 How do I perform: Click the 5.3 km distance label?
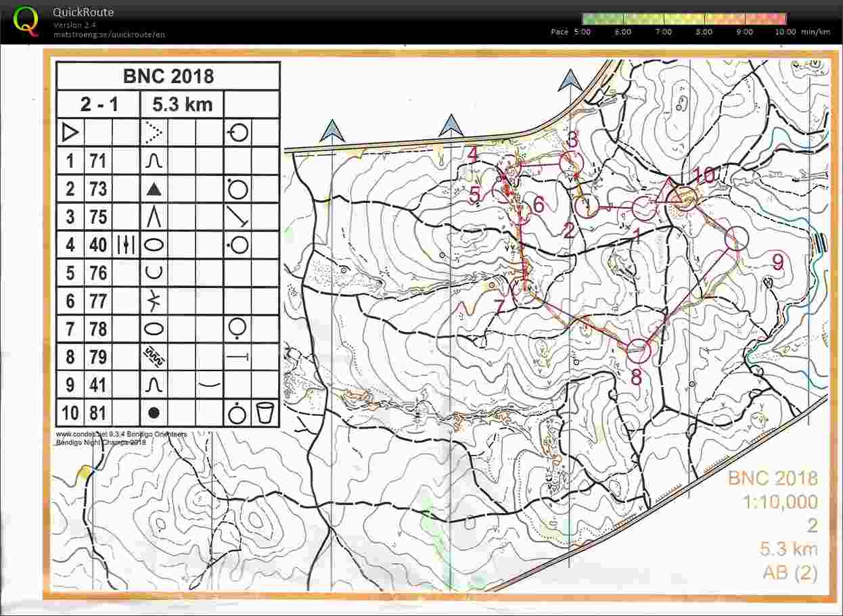point(183,104)
